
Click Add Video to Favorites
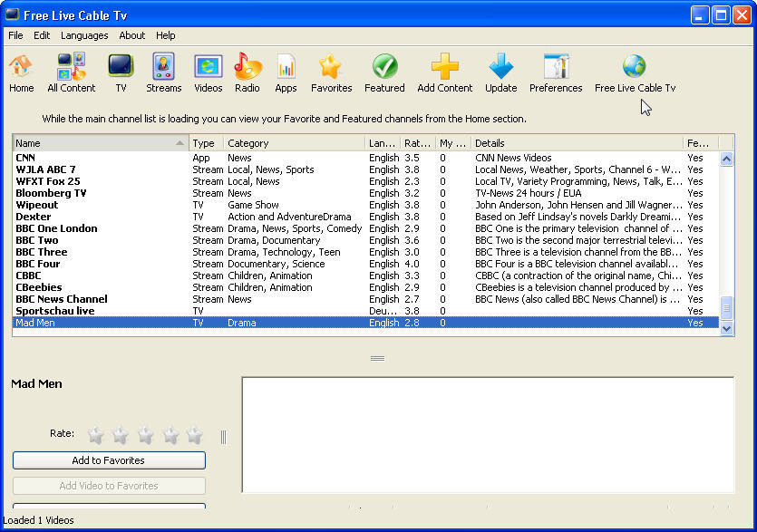(x=108, y=486)
